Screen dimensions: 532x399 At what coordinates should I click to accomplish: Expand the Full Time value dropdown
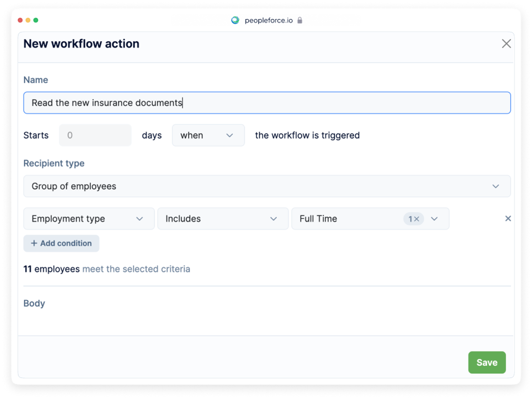(434, 219)
